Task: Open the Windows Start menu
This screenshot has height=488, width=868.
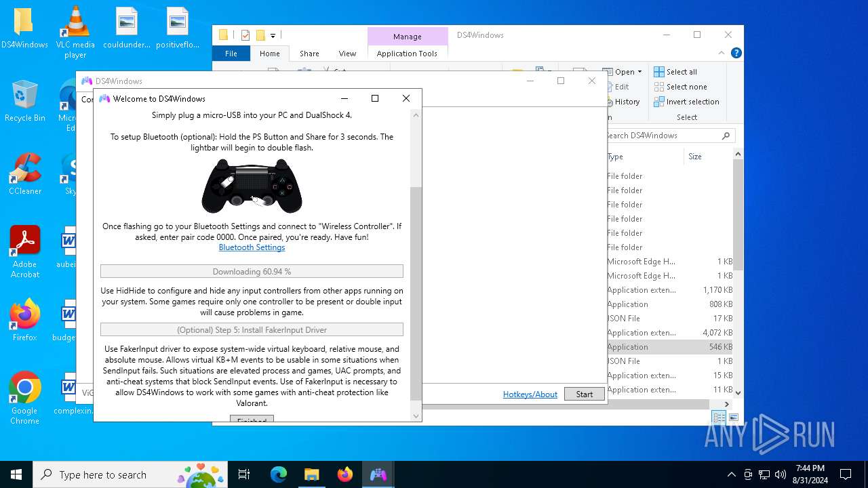Action: tap(16, 474)
